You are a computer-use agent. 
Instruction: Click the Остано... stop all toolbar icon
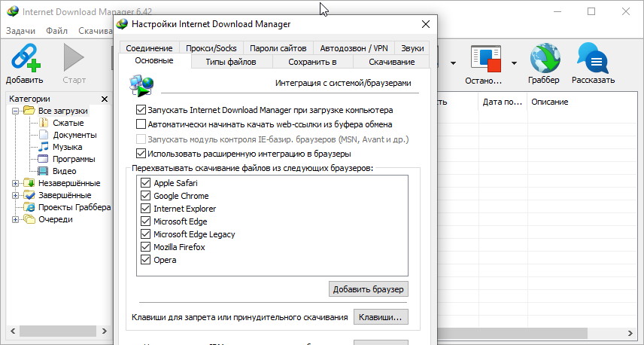pos(486,59)
